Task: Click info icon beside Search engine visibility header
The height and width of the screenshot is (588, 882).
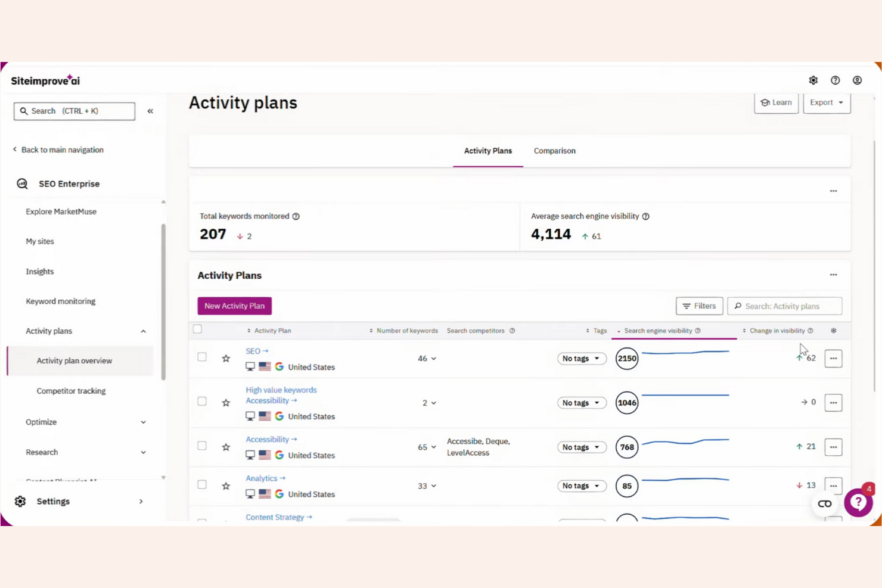Action: pos(697,331)
